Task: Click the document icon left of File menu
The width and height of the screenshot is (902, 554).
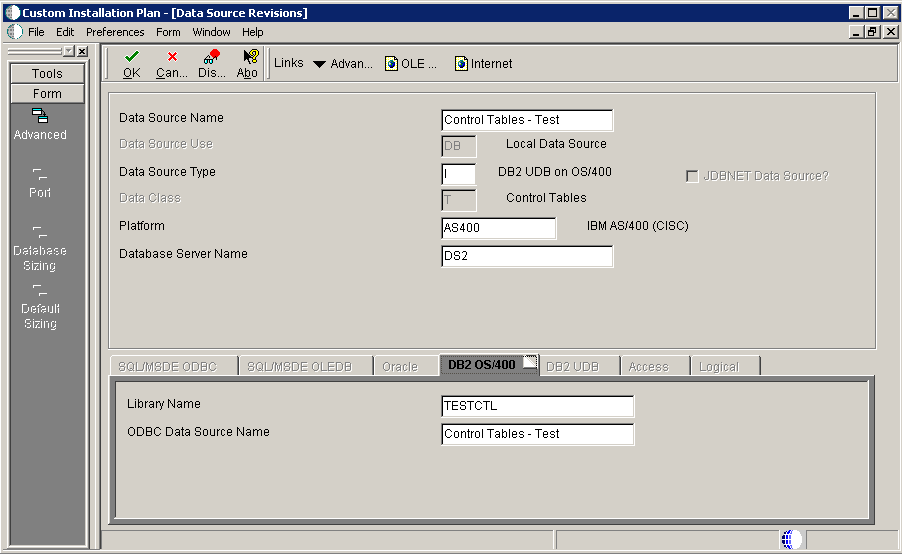Action: pos(15,32)
